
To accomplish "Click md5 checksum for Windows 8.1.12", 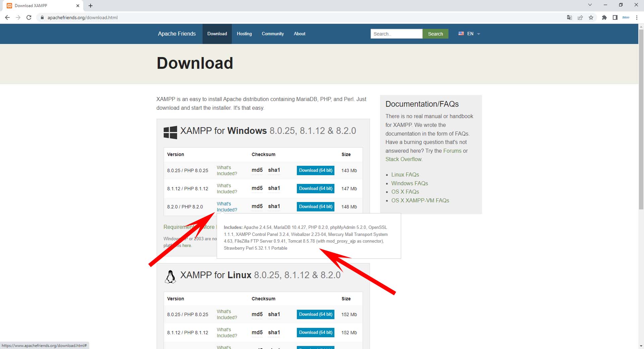I will (257, 188).
